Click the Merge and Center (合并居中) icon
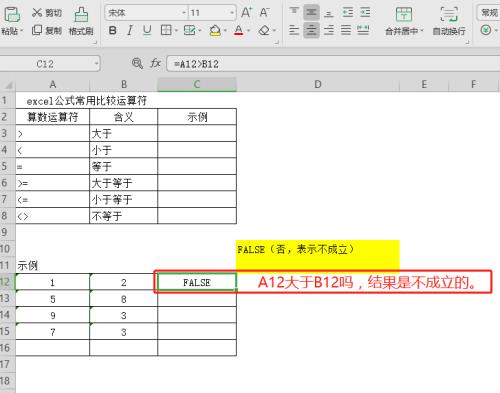Viewport: 500px width, 393px height. pyautogui.click(x=404, y=15)
